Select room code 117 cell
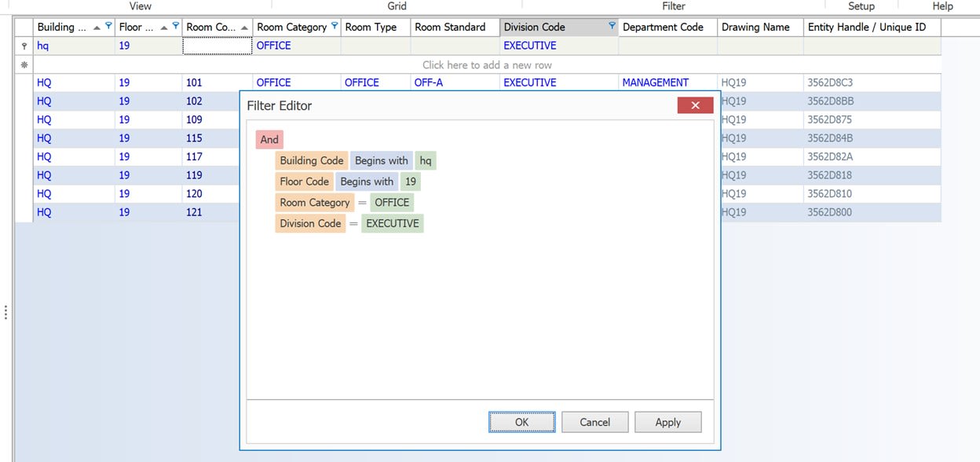 coord(210,156)
